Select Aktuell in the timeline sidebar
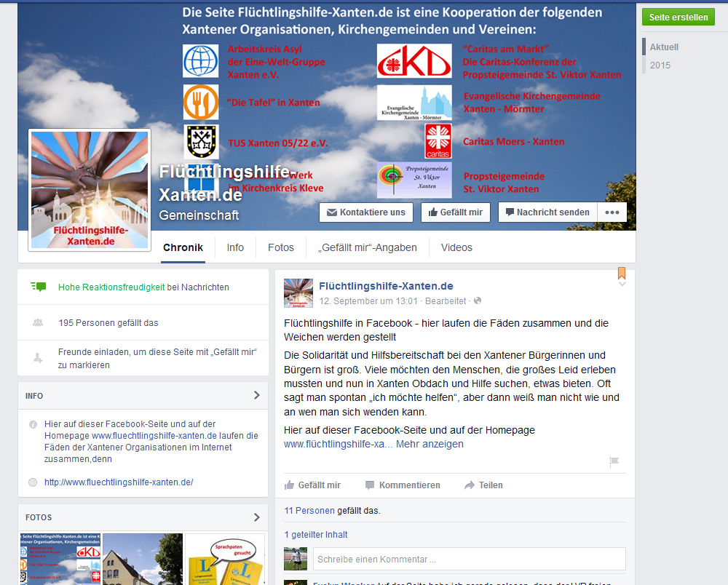728x585 pixels. coord(664,47)
